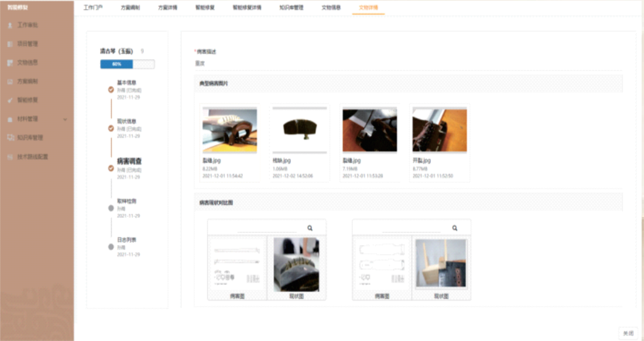Click the 知识库管理 sidebar icon
The height and width of the screenshot is (341, 644).
click(x=11, y=138)
